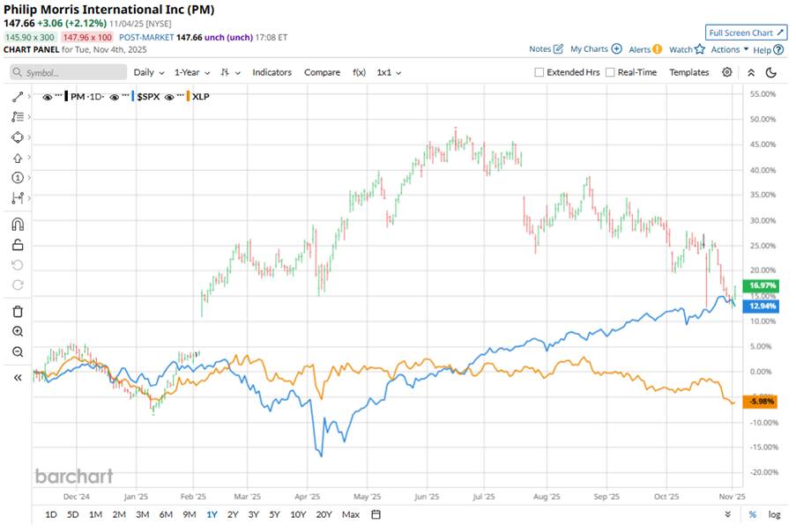Open the Indicators menu
Screen dimensions: 796x532
click(x=272, y=72)
